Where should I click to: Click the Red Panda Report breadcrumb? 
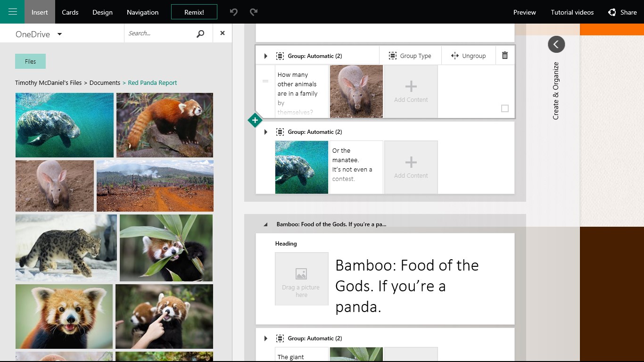tap(152, 82)
